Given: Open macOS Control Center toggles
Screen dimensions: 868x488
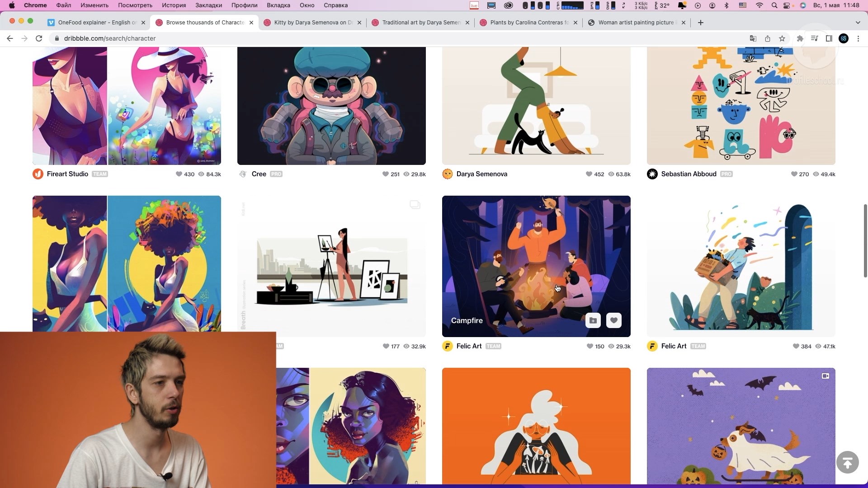Looking at the screenshot, I should click(788, 5).
